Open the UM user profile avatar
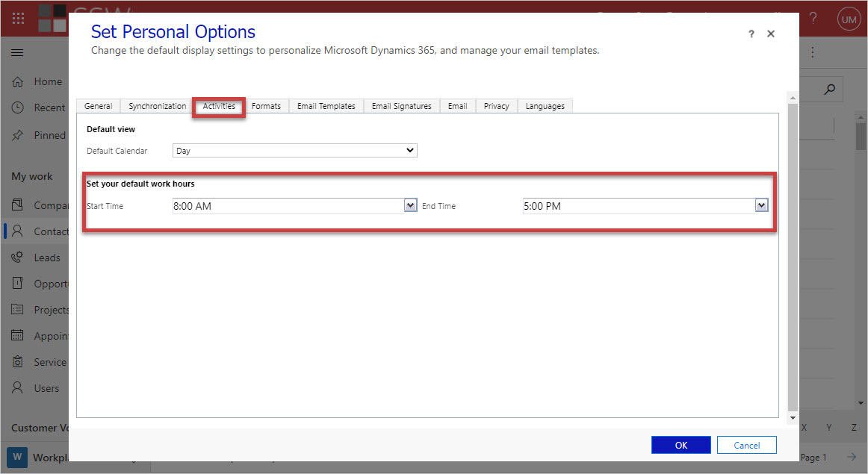 point(849,19)
